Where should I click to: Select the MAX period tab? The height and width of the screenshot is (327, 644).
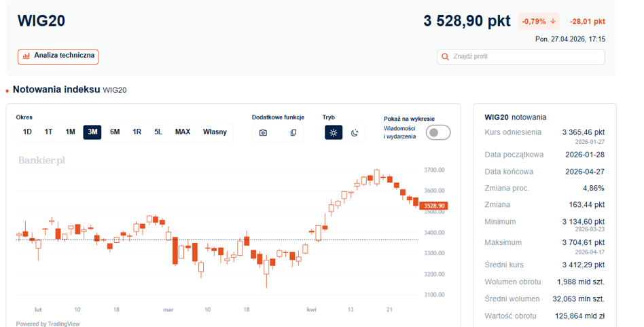click(183, 132)
